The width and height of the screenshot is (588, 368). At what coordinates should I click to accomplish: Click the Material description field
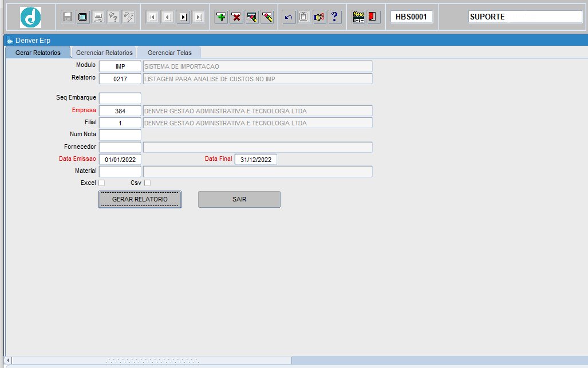pyautogui.click(x=258, y=172)
